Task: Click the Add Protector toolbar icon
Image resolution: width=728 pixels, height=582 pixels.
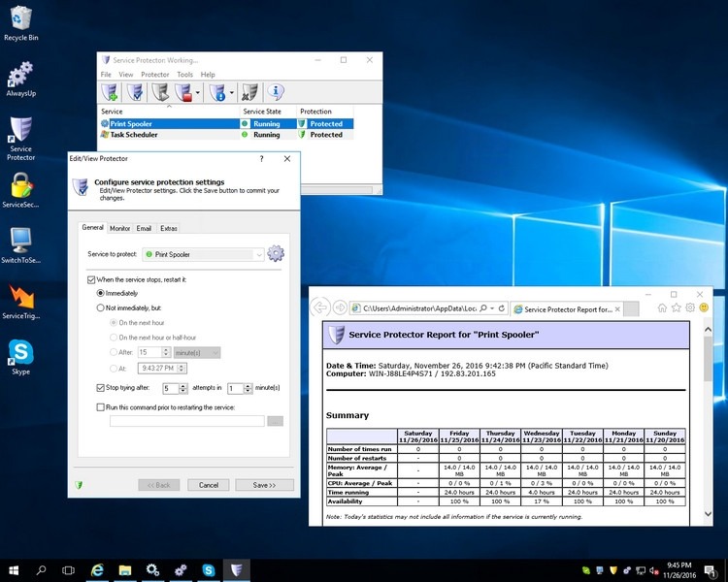Action: coord(110,93)
